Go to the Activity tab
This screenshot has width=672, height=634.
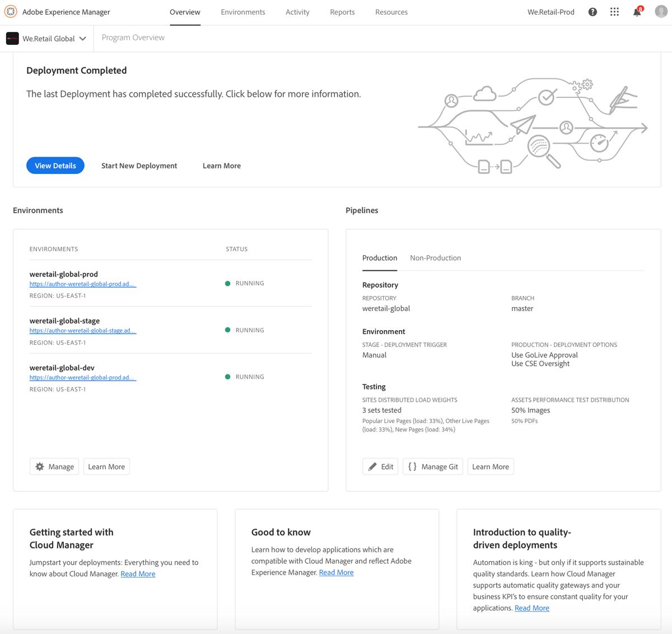click(x=297, y=12)
